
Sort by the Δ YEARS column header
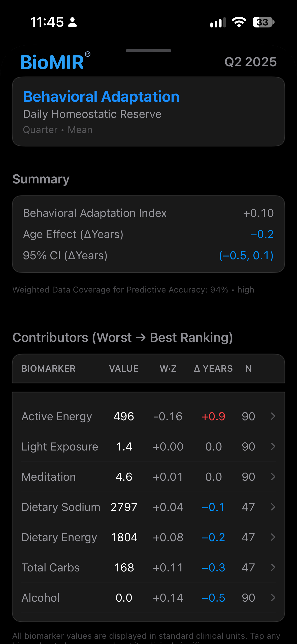[213, 369]
